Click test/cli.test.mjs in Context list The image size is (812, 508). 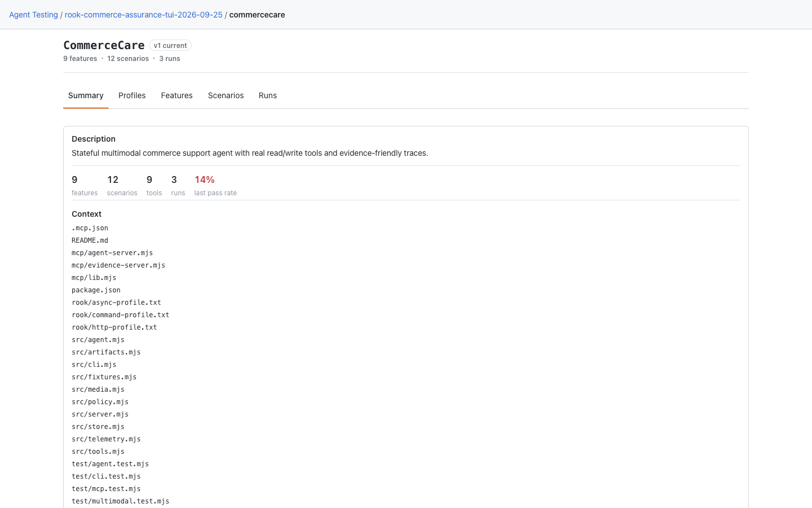(106, 476)
